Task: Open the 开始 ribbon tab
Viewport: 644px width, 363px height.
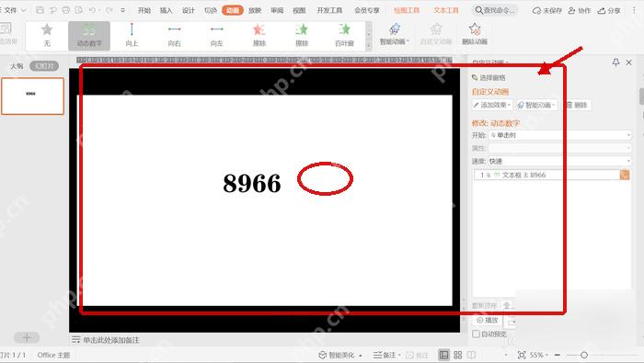Action: tap(144, 10)
